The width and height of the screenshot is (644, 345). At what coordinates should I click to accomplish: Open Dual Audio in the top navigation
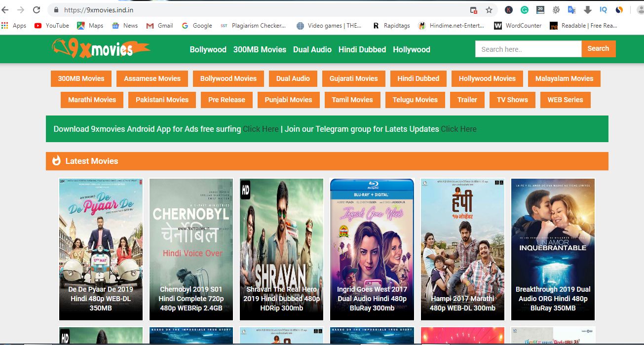click(x=312, y=49)
